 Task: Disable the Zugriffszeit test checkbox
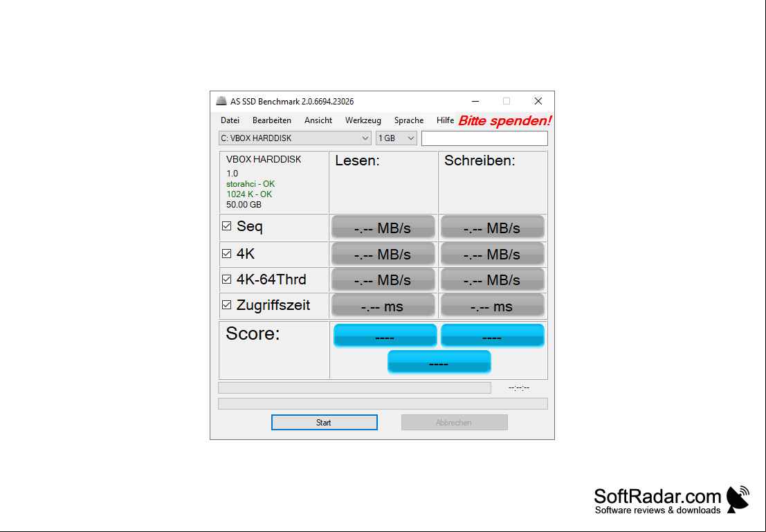(227, 305)
